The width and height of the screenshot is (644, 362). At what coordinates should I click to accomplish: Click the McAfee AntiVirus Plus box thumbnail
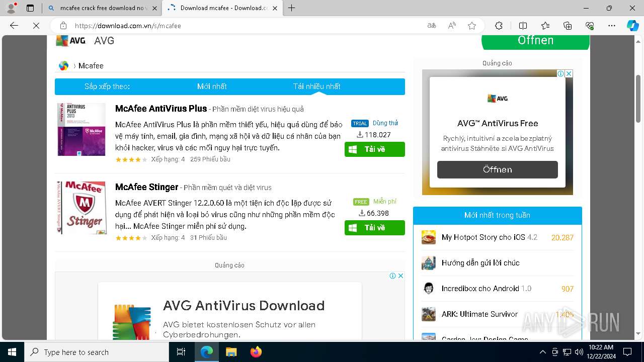pyautogui.click(x=81, y=129)
